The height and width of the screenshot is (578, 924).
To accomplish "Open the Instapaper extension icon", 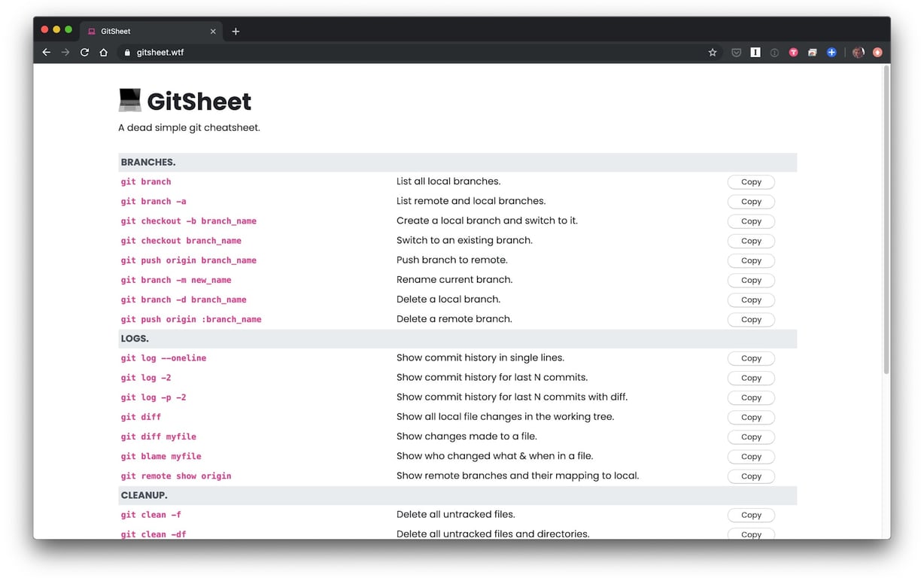I will point(755,52).
